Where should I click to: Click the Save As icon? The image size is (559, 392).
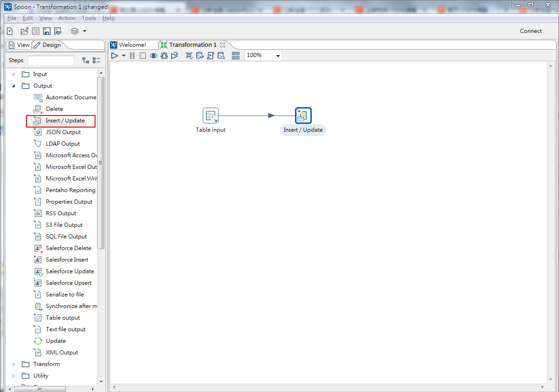coord(58,31)
